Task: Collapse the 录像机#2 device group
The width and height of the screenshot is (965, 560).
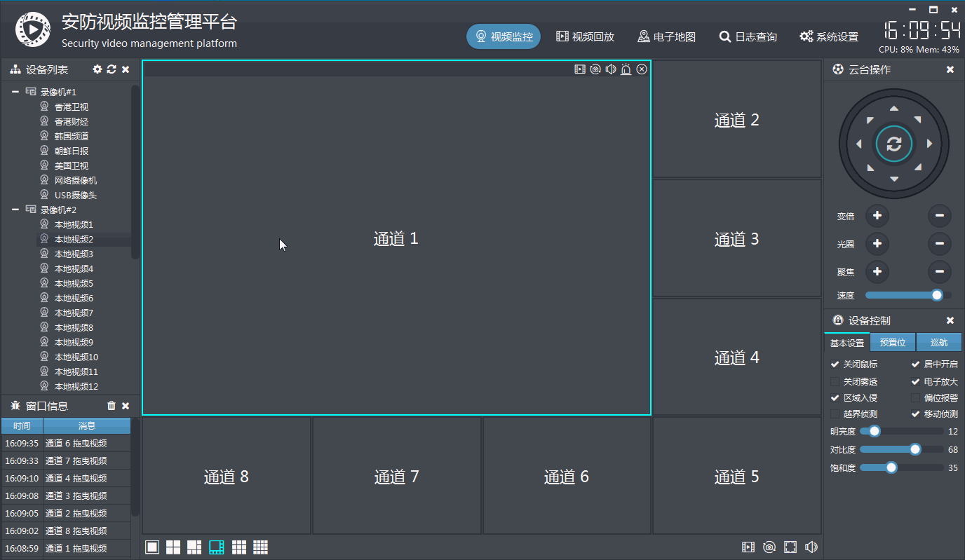Action: click(15, 209)
